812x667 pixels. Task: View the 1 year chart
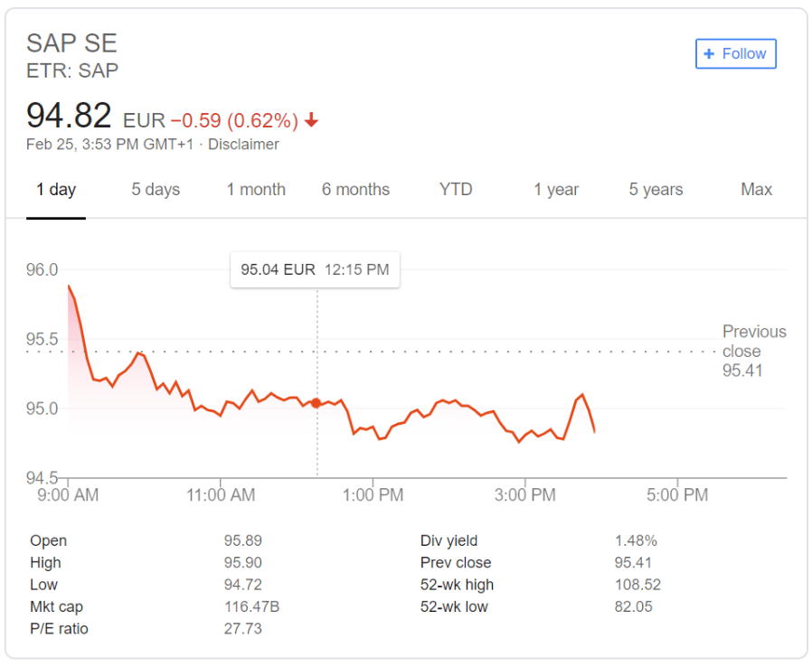(556, 190)
